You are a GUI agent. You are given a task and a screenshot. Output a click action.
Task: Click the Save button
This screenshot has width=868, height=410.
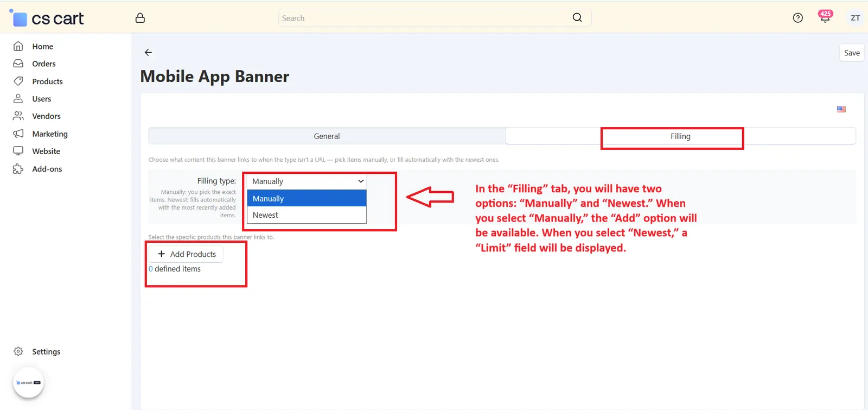point(852,53)
